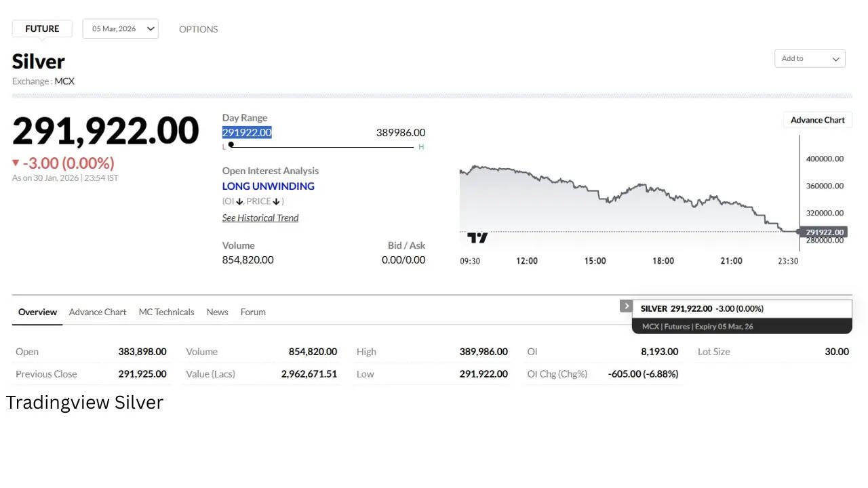Click the PRICE down arrow indicator

[x=277, y=201]
